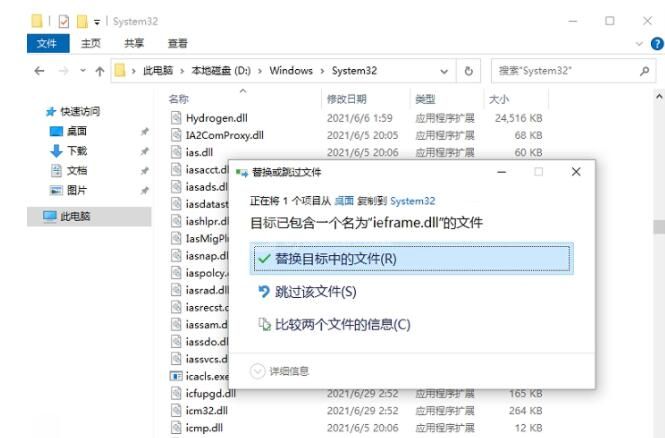This screenshot has height=438, width=665.
Task: Switch to the 主页 ribbon tab
Action: click(x=90, y=43)
